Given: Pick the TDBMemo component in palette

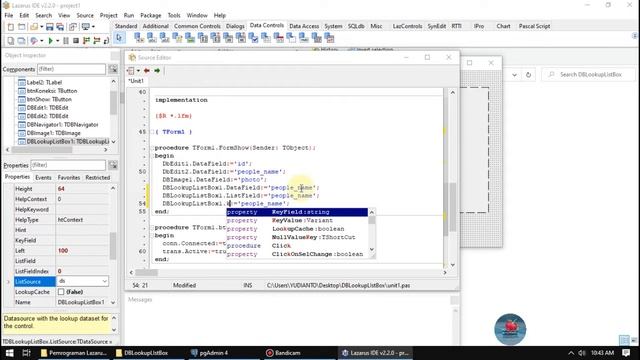Looking at the screenshot, I should point(177,38).
